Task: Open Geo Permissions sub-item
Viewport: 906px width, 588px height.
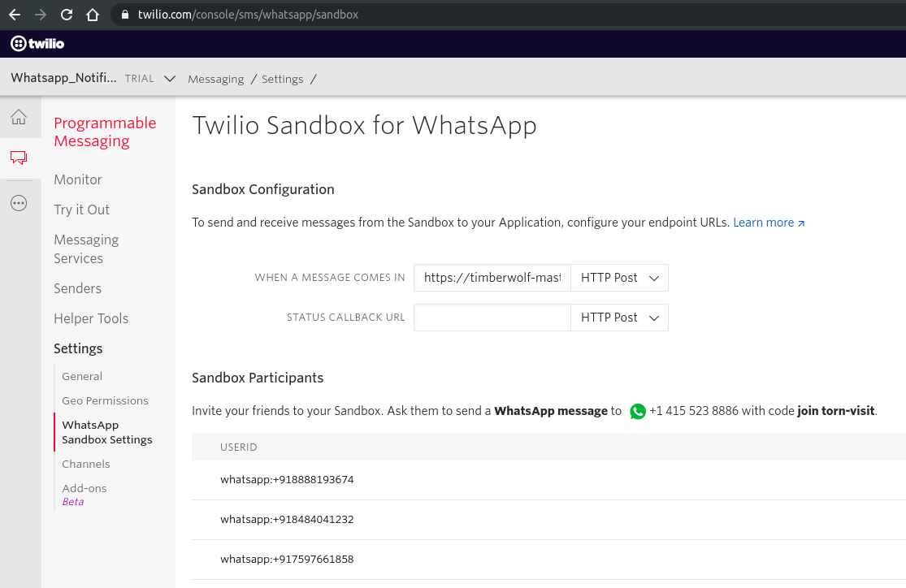Action: point(105,400)
